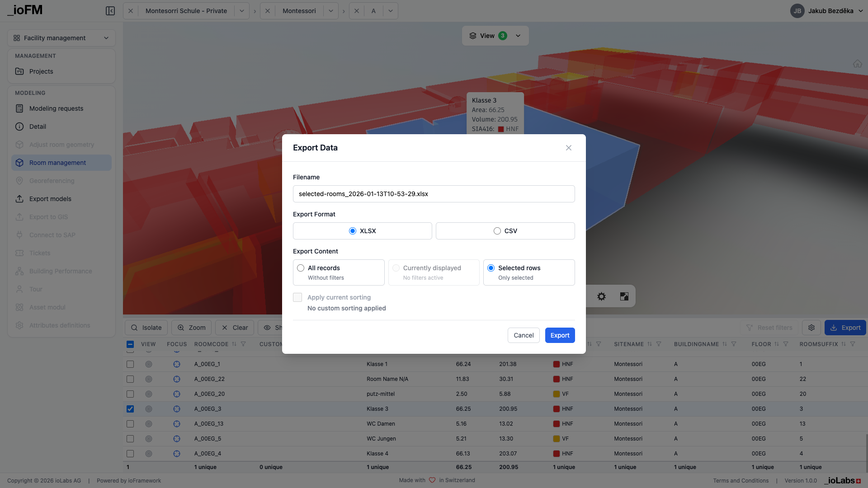Go to Projects in sidebar

pyautogui.click(x=41, y=71)
